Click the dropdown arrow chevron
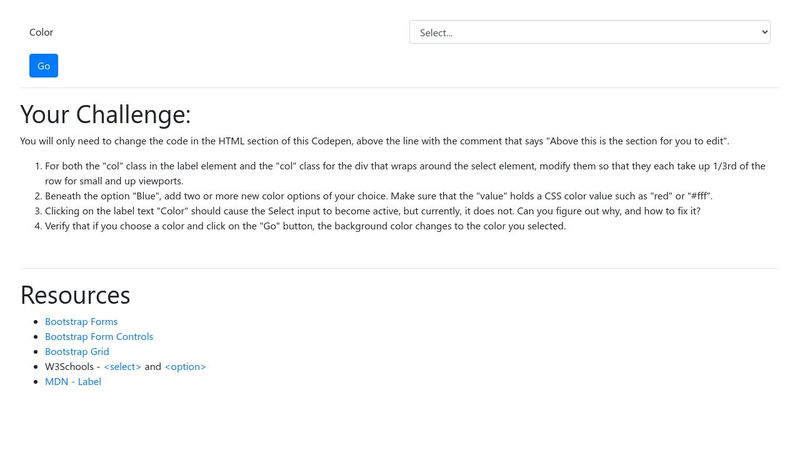 click(x=765, y=32)
